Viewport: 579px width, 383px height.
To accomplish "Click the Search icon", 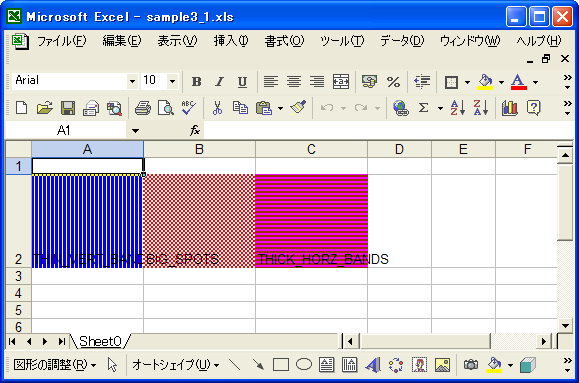I will click(x=114, y=108).
